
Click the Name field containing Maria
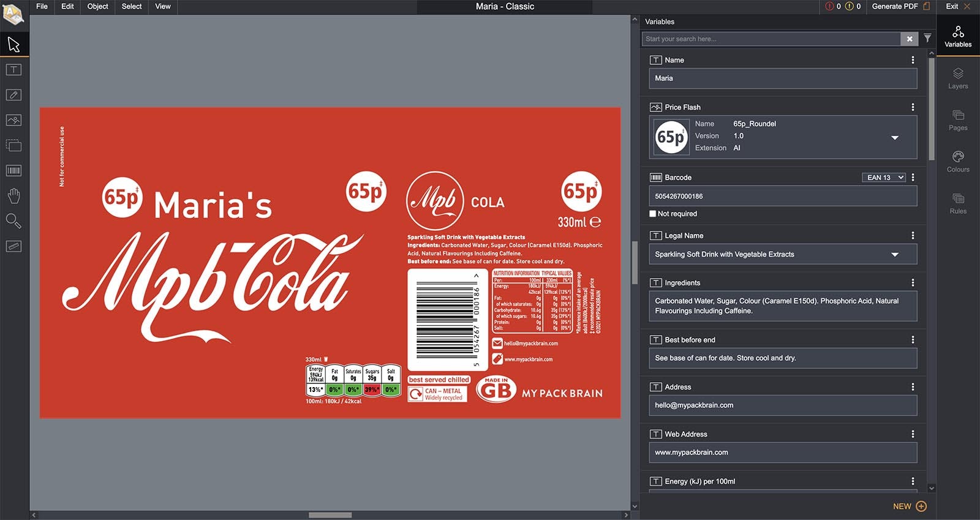tap(783, 78)
